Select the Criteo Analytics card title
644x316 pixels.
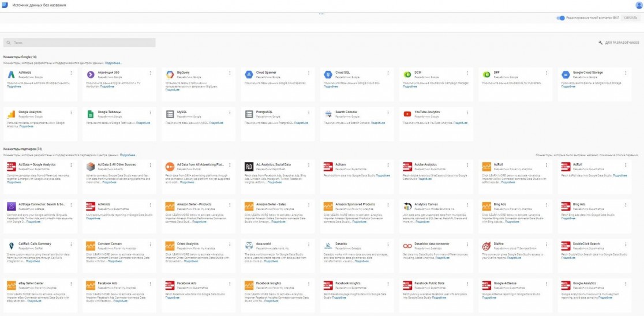(x=188, y=244)
